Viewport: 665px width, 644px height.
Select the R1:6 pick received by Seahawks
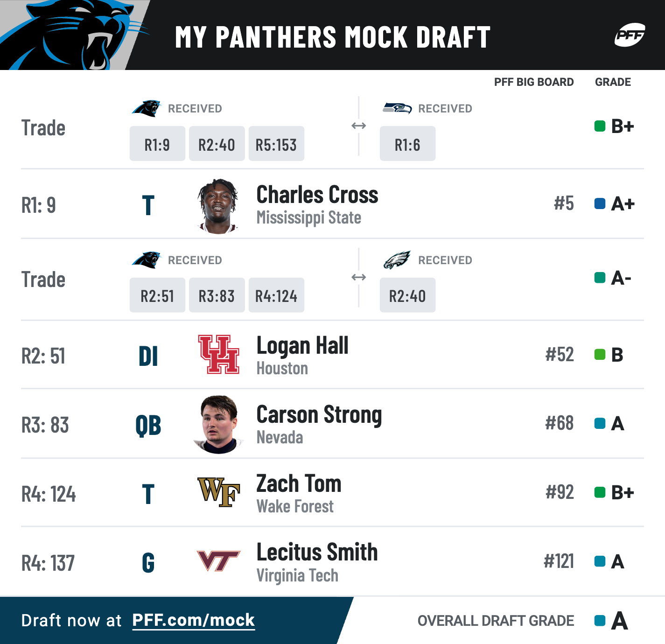[x=407, y=144]
